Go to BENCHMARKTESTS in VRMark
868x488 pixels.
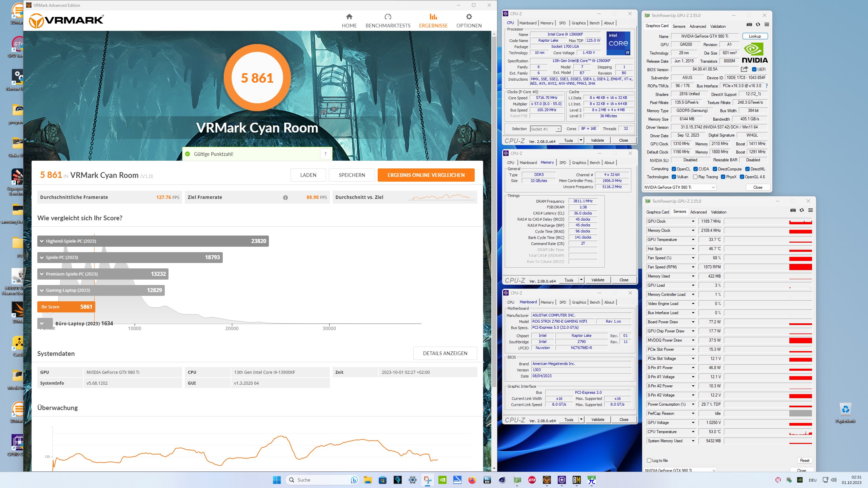coord(388,21)
